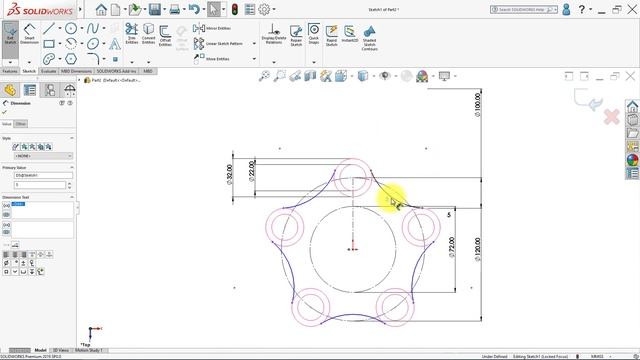Click Quick Snaps
640x360 pixels.
click(314, 34)
